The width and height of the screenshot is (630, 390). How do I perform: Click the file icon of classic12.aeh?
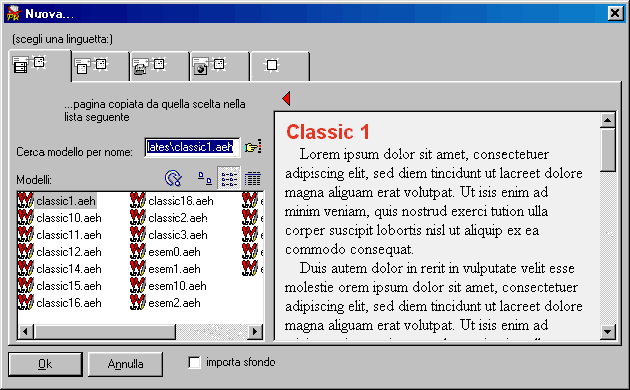pos(25,252)
